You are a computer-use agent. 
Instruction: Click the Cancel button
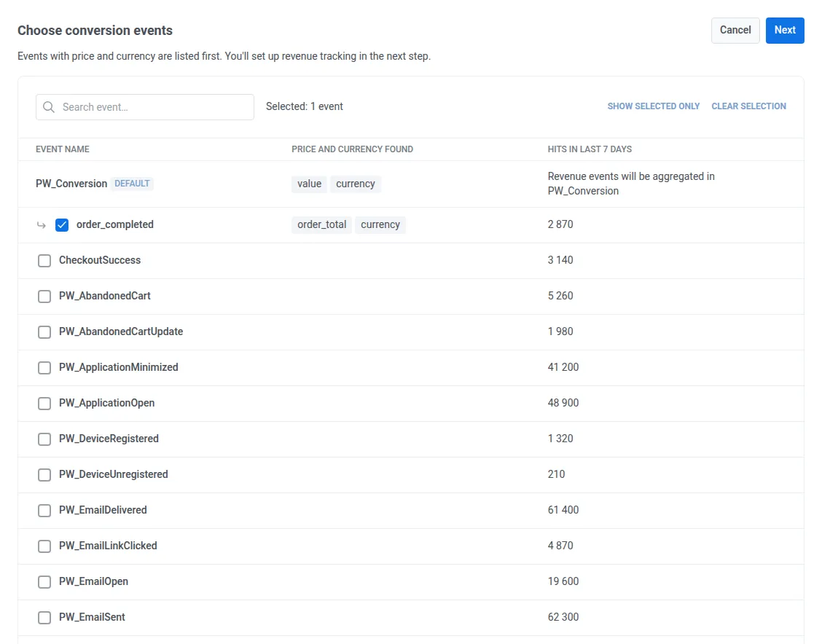(735, 31)
